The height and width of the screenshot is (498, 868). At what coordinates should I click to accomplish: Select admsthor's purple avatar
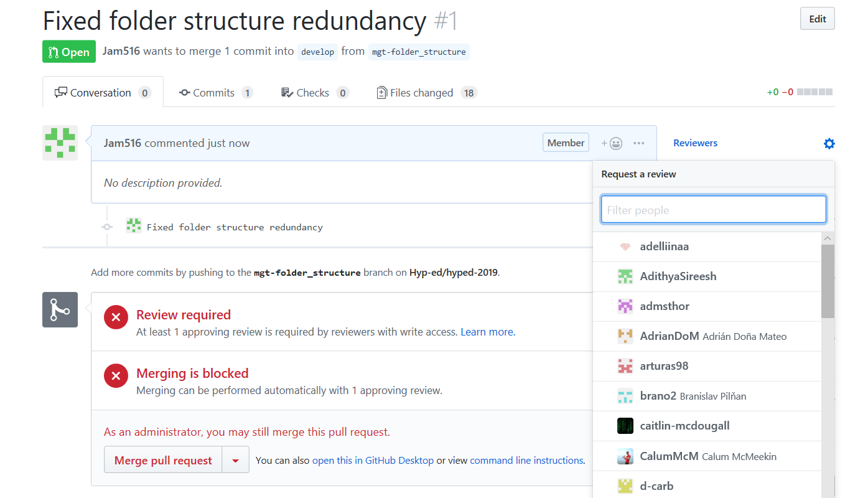tap(625, 306)
